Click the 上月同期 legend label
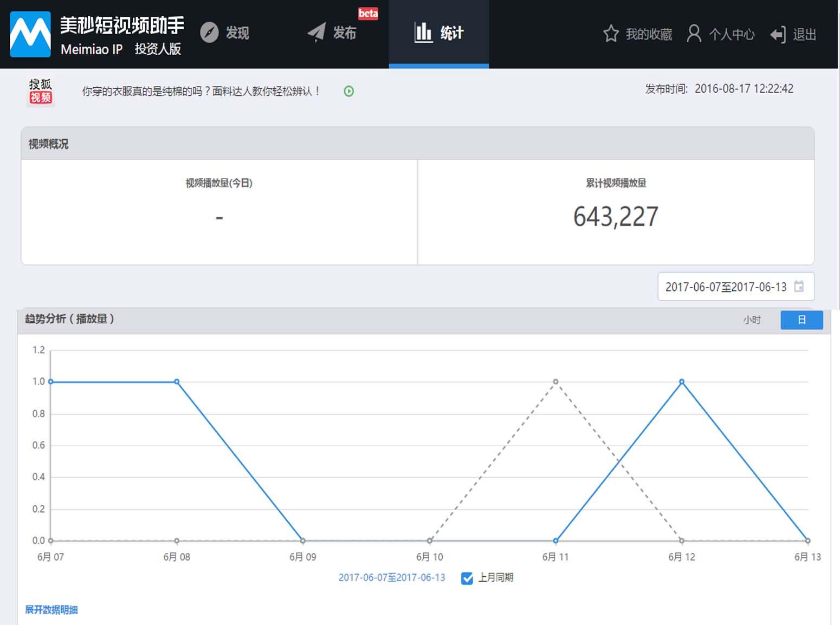The image size is (840, 625). coord(495,578)
